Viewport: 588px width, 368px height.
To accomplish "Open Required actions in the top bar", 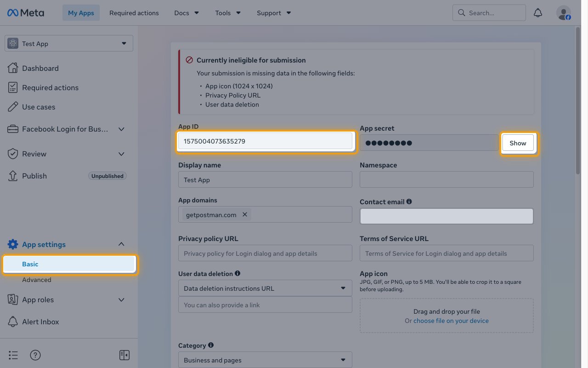I will click(x=134, y=13).
